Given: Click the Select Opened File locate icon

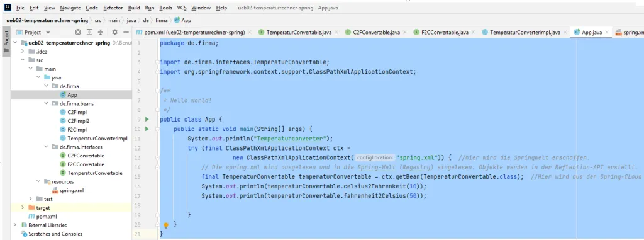Looking at the screenshot, I should coord(77,32).
